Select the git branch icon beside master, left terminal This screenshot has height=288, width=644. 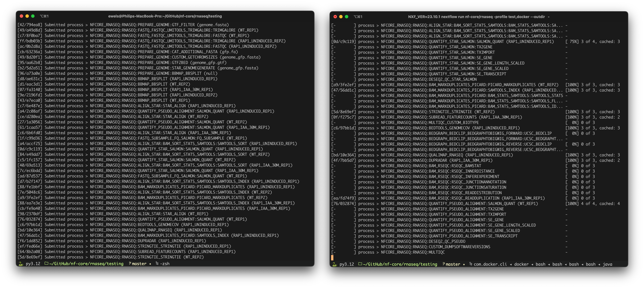coord(130,264)
